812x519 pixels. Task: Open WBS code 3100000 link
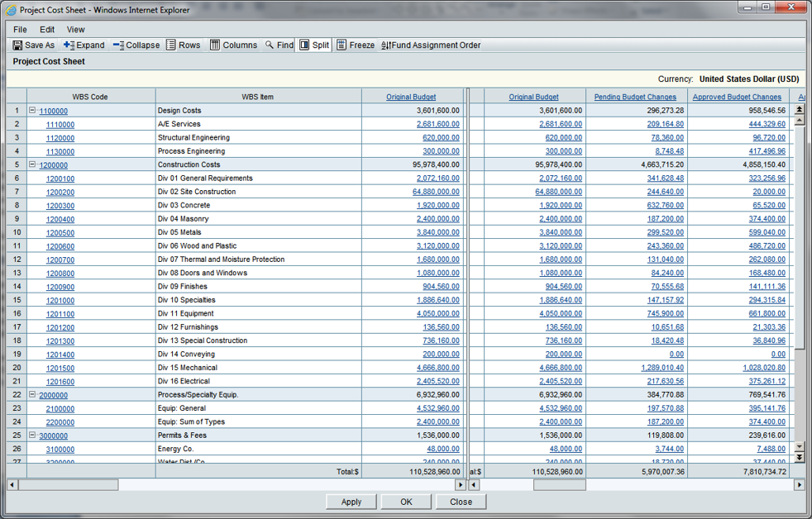click(x=60, y=450)
